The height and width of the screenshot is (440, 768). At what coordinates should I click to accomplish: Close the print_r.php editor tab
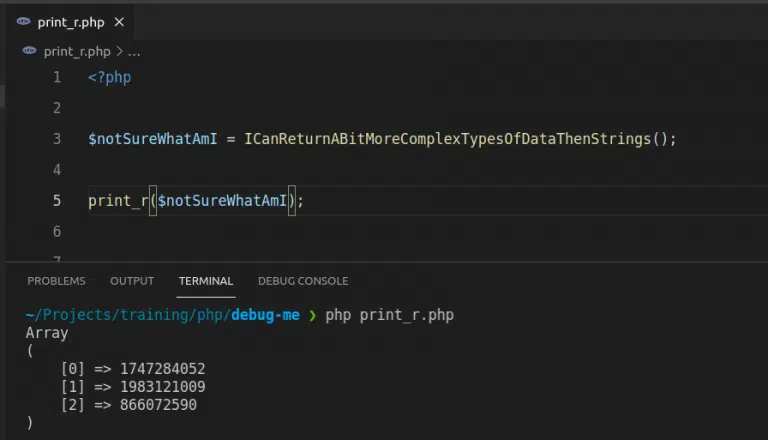pyautogui.click(x=121, y=22)
